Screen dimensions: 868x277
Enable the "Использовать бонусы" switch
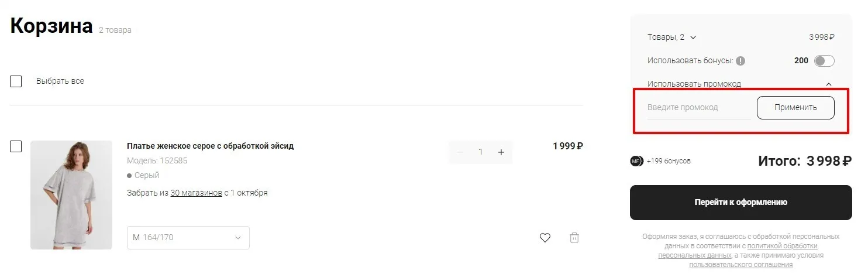tap(824, 61)
